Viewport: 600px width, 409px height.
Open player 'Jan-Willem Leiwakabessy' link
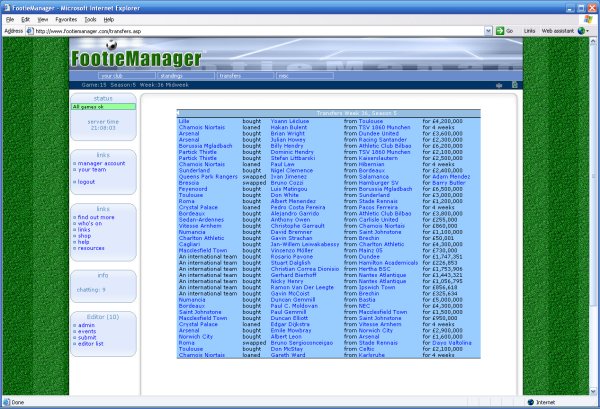[305, 244]
